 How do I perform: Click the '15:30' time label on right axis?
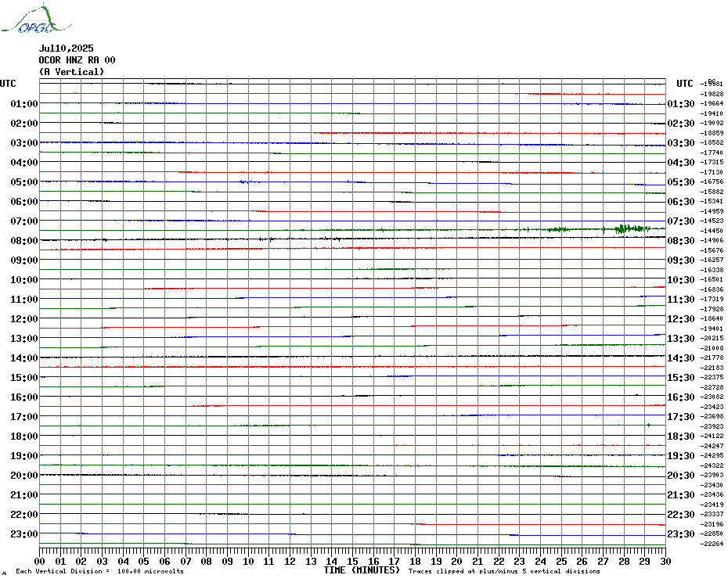pyautogui.click(x=681, y=378)
